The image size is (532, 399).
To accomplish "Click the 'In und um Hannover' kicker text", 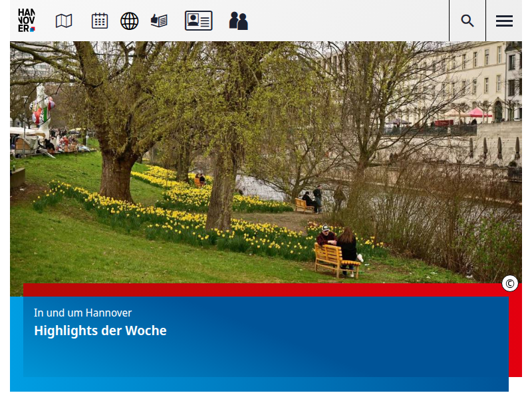I will [82, 313].
